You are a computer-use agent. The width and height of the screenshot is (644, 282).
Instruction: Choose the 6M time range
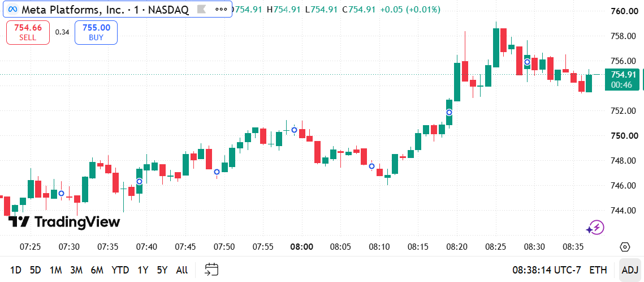(97, 270)
